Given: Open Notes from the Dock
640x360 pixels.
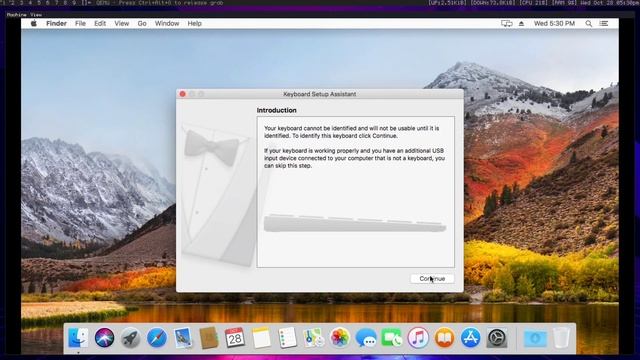Looking at the screenshot, I should tap(261, 338).
